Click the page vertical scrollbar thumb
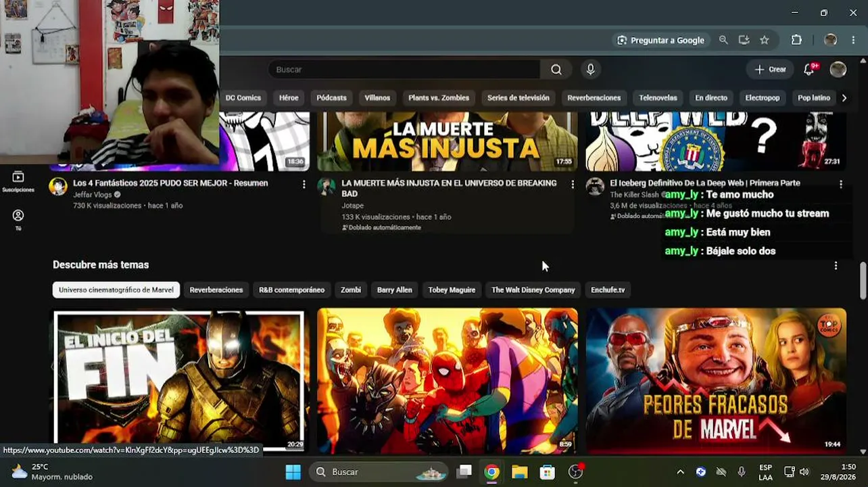 (x=863, y=280)
